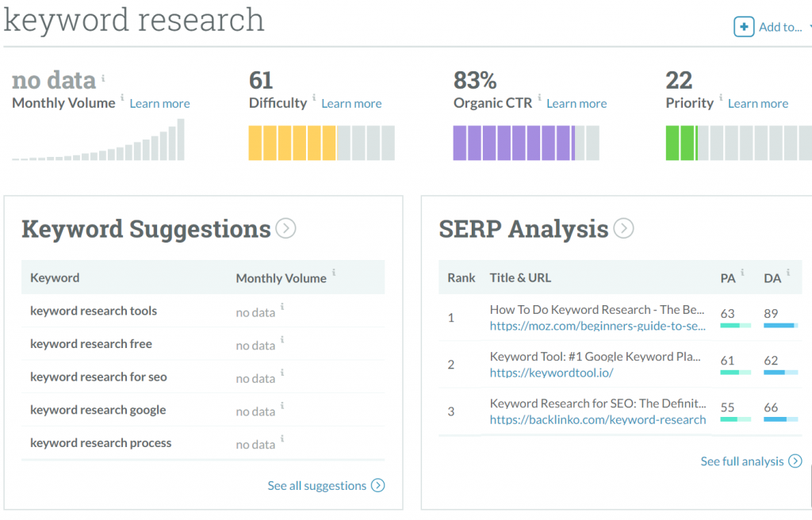Open the Add to... dropdown
Viewport: 812px width, 520px height.
click(x=781, y=27)
